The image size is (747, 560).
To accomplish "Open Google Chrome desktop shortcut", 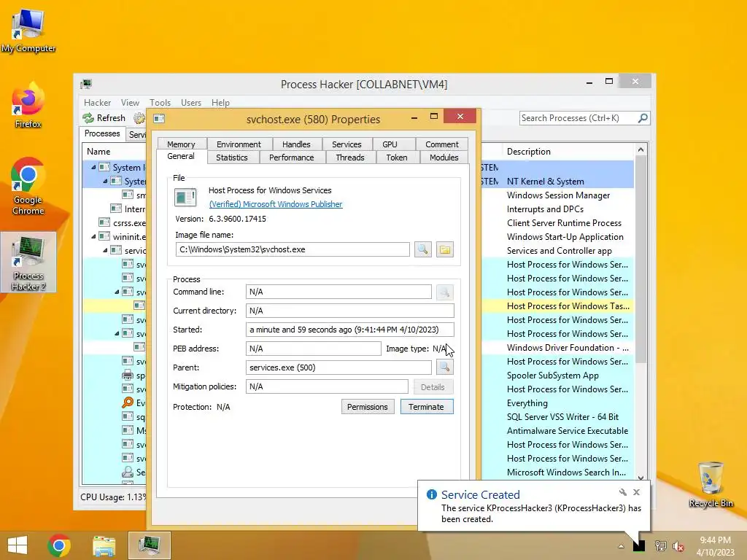I will (x=28, y=187).
